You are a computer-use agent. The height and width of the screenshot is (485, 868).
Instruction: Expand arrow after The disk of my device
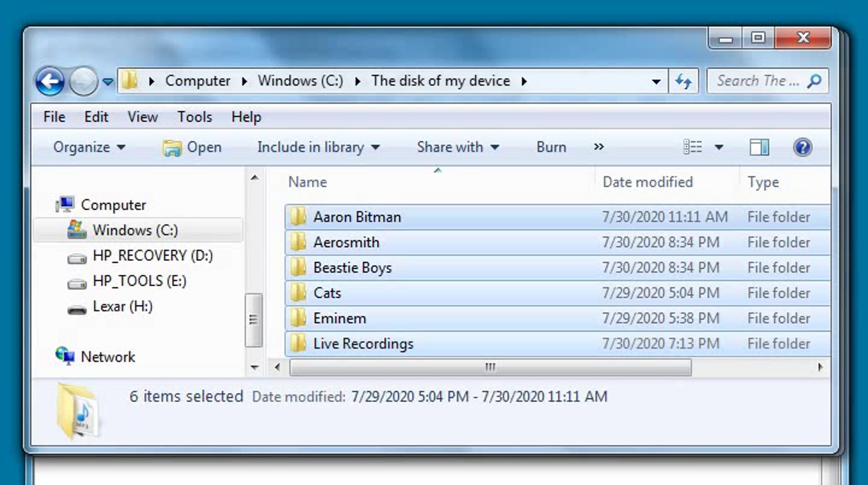(x=524, y=81)
